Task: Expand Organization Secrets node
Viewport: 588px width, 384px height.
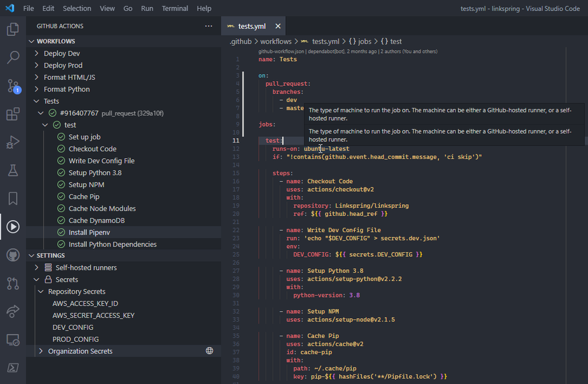Action: (x=41, y=351)
